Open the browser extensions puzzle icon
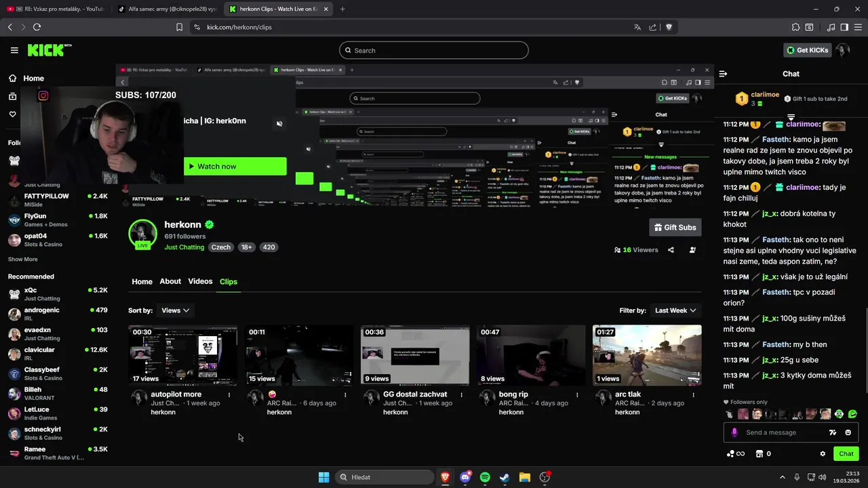868x488 pixels. [795, 27]
